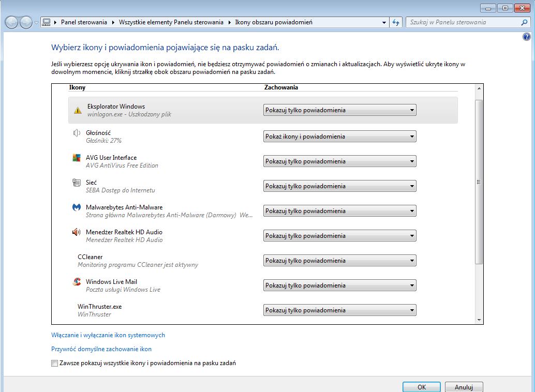The image size is (535, 392).
Task: Select 'Menedżer Realtek HD Audio' row name
Action: click(x=124, y=232)
